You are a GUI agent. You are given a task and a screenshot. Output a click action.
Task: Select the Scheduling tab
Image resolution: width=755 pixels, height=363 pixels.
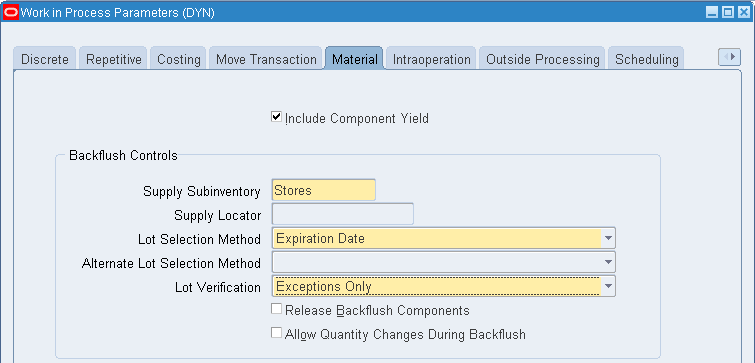click(647, 59)
